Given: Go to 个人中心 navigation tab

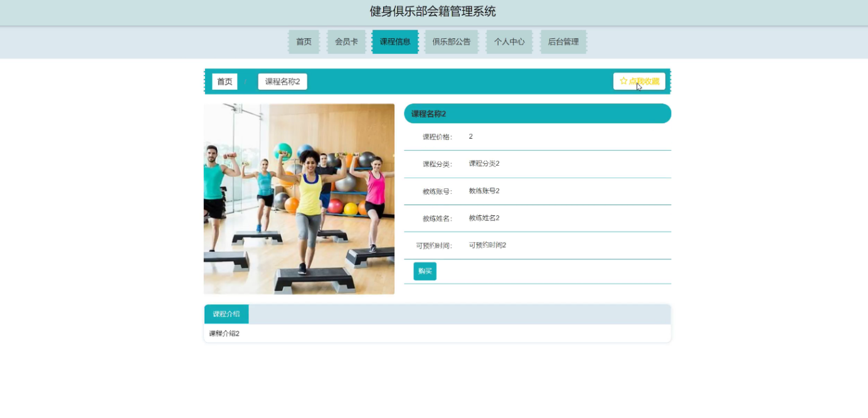Looking at the screenshot, I should 509,42.
